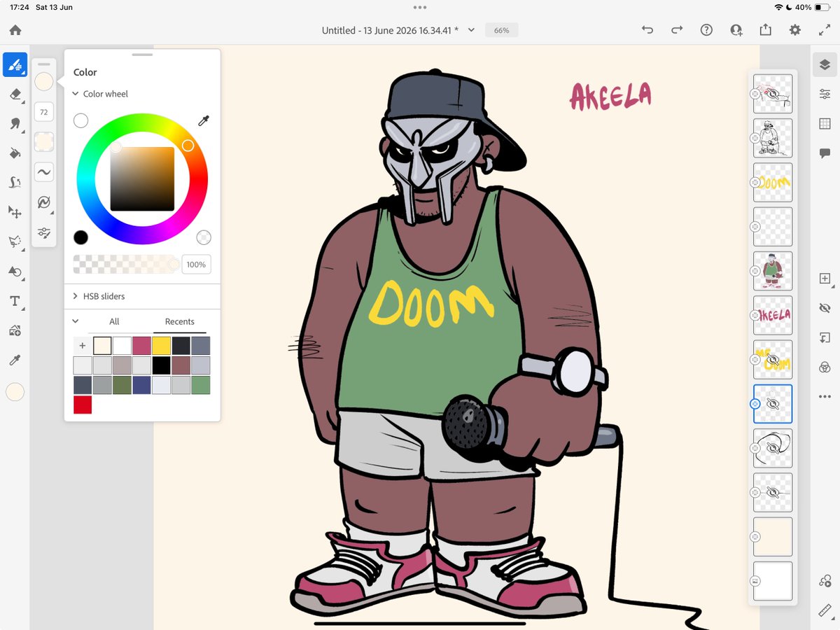Open the Comments panel
The width and height of the screenshot is (840, 630).
825,153
